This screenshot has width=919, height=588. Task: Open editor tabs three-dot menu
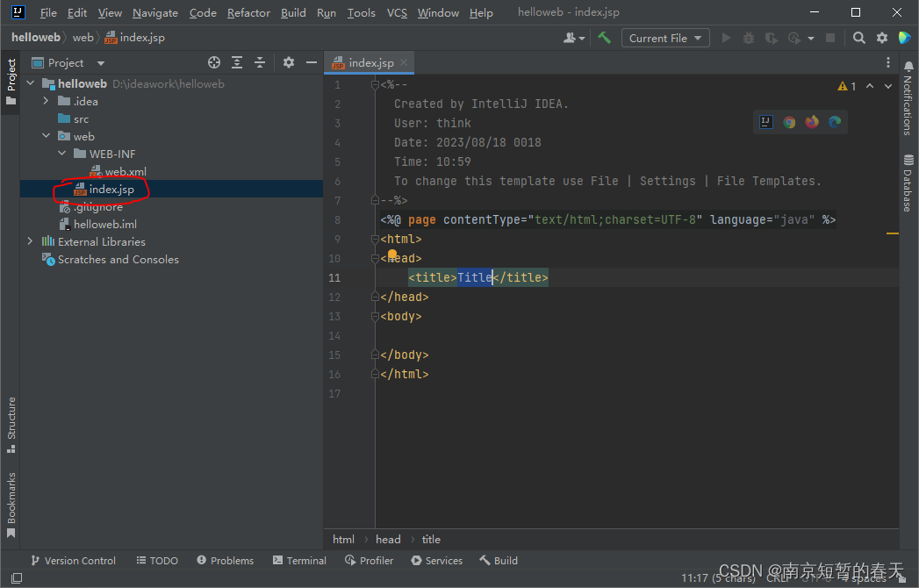[888, 62]
